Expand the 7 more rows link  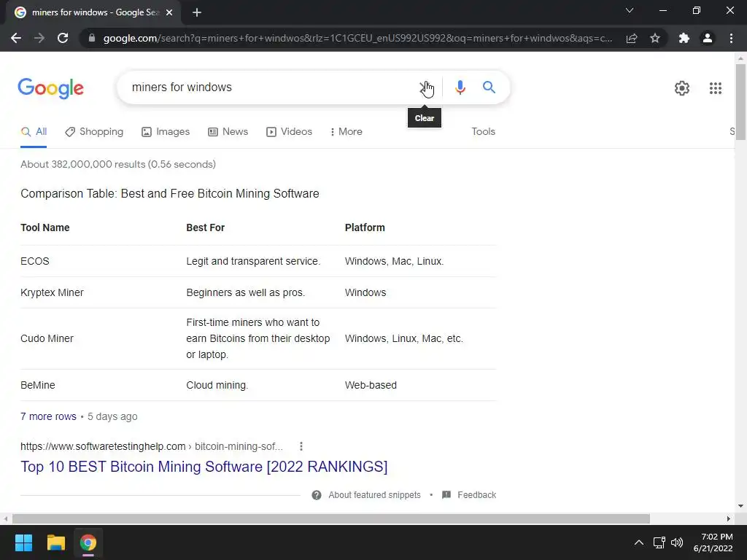[x=48, y=416]
